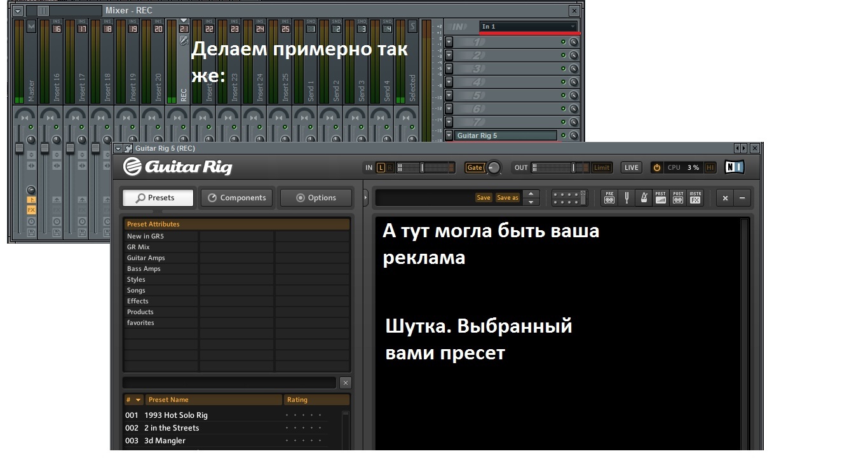Open Guitar Rig 5 slot dropdown arrow
The height and width of the screenshot is (463, 868).
pyautogui.click(x=449, y=135)
